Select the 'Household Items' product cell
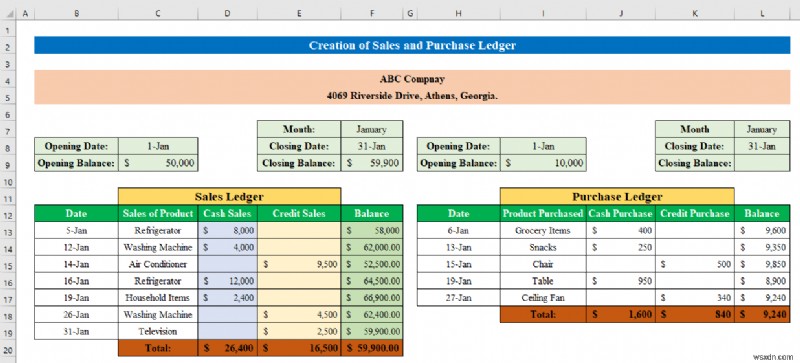800x363 pixels. [x=158, y=298]
